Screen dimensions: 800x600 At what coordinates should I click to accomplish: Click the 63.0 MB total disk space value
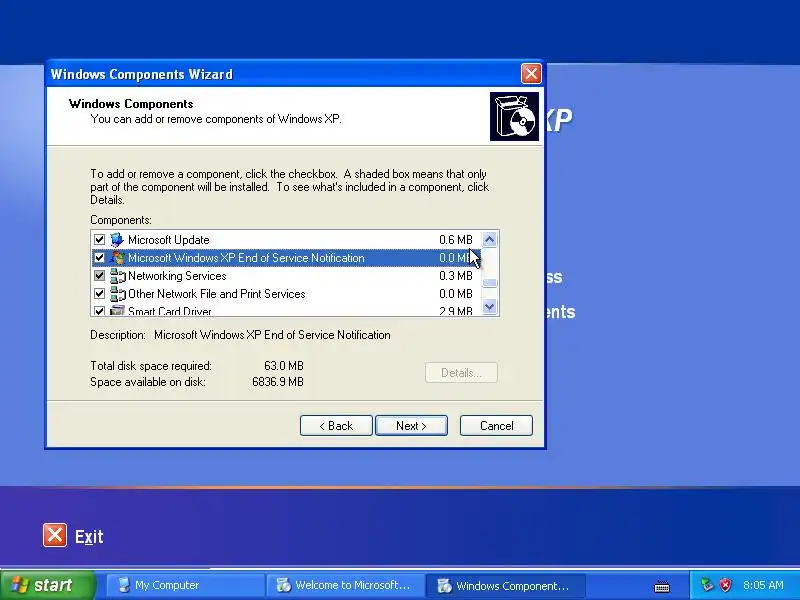(284, 366)
